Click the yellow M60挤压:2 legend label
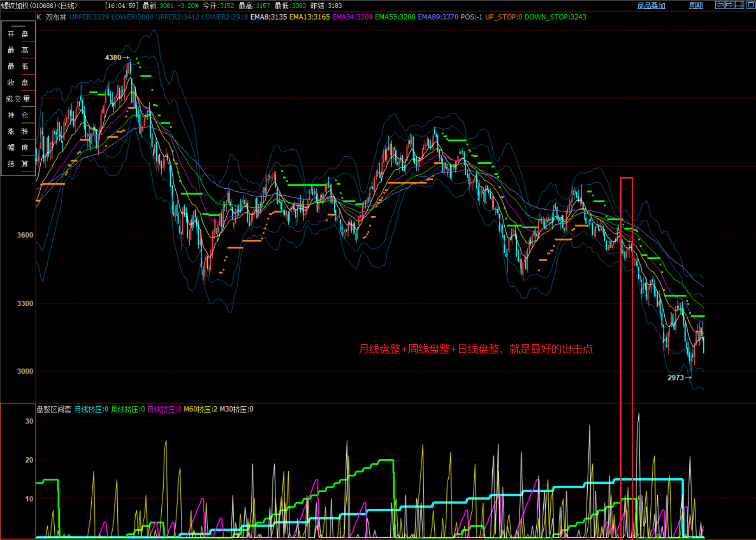 [x=200, y=409]
